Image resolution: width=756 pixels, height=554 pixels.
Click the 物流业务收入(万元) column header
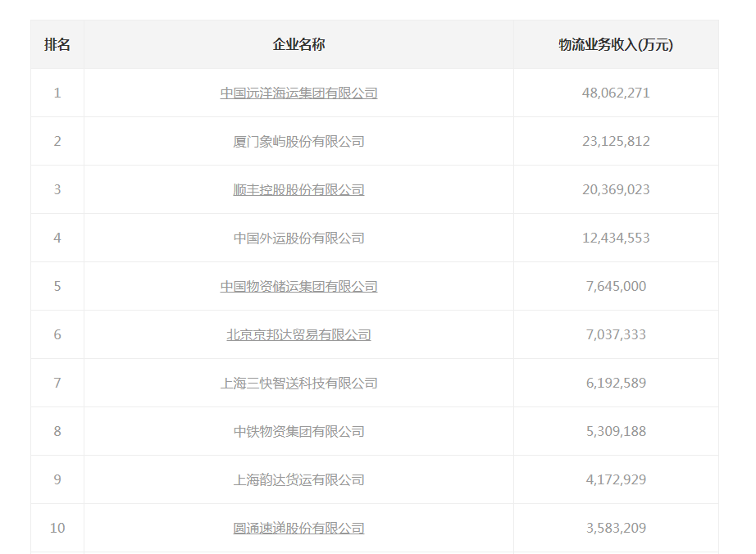click(x=616, y=45)
